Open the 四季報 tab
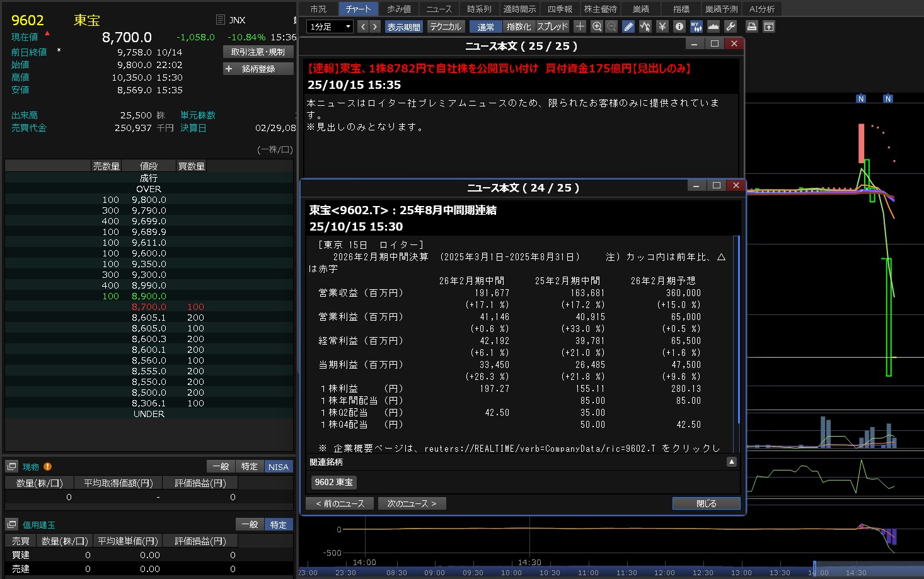Image resolution: width=924 pixels, height=579 pixels. click(559, 9)
